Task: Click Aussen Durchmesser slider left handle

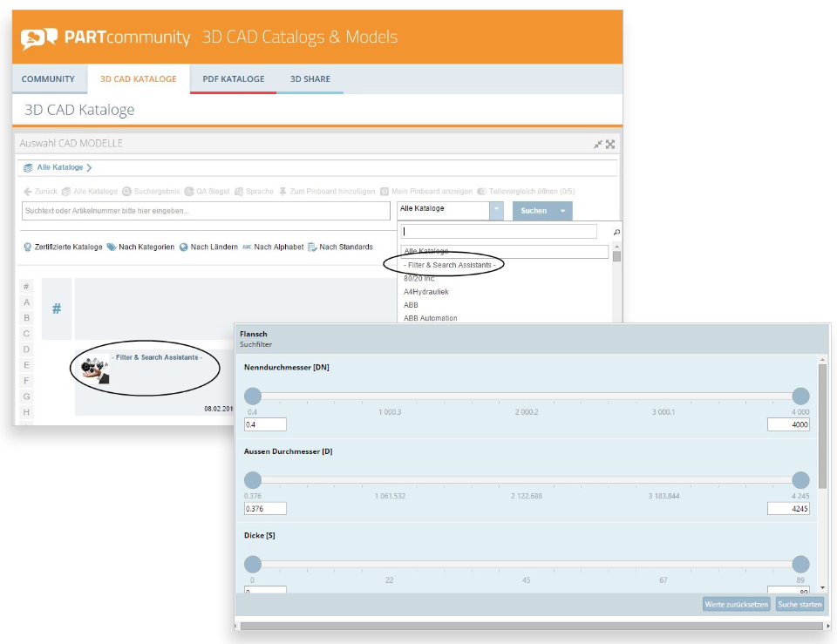Action: [x=253, y=479]
